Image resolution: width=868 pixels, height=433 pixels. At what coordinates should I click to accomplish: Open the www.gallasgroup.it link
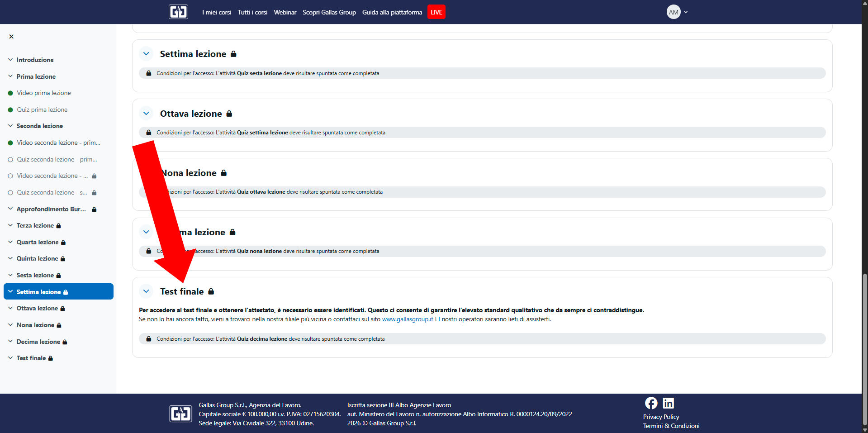click(x=407, y=319)
